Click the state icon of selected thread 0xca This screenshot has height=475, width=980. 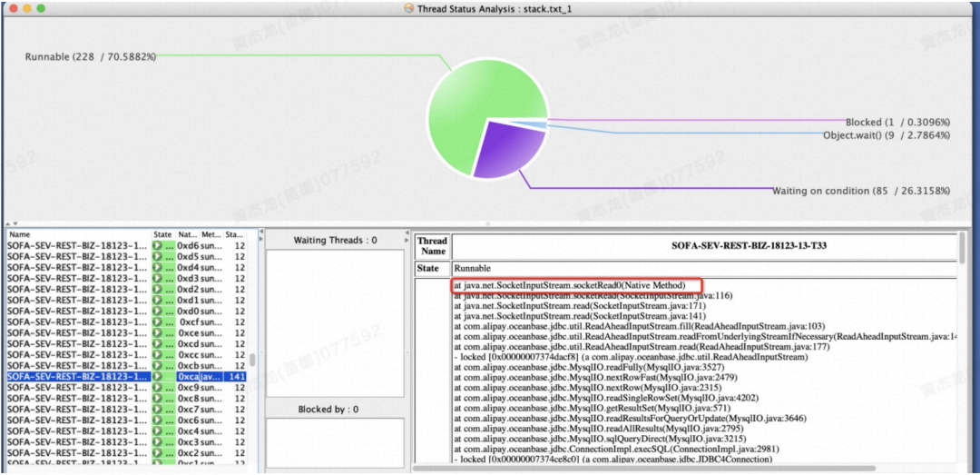pyautogui.click(x=158, y=377)
